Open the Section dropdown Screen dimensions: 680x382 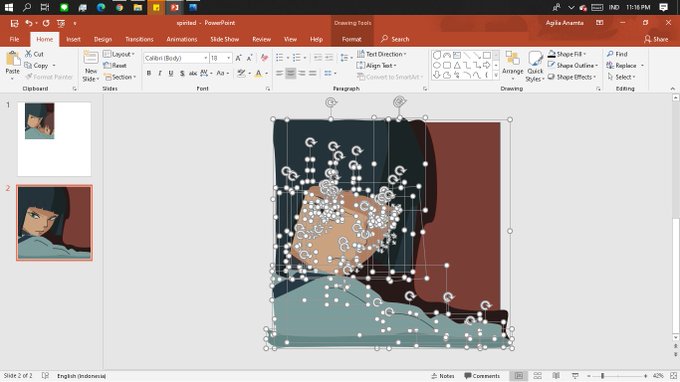tap(120, 77)
